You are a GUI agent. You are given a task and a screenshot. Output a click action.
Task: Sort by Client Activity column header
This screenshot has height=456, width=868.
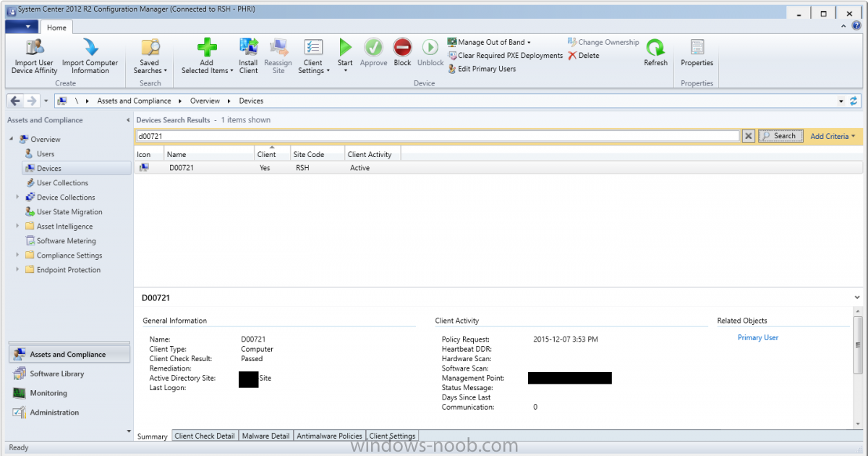coord(373,154)
